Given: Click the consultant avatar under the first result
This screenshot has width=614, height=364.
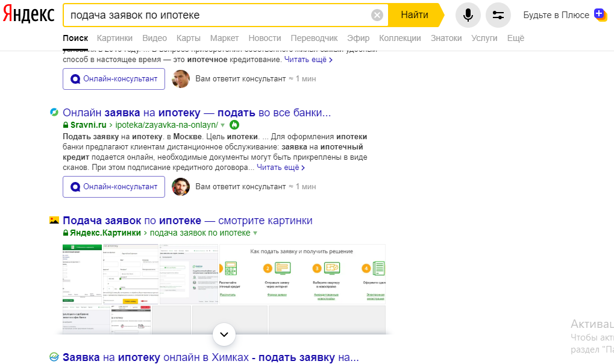Looking at the screenshot, I should pyautogui.click(x=181, y=79).
